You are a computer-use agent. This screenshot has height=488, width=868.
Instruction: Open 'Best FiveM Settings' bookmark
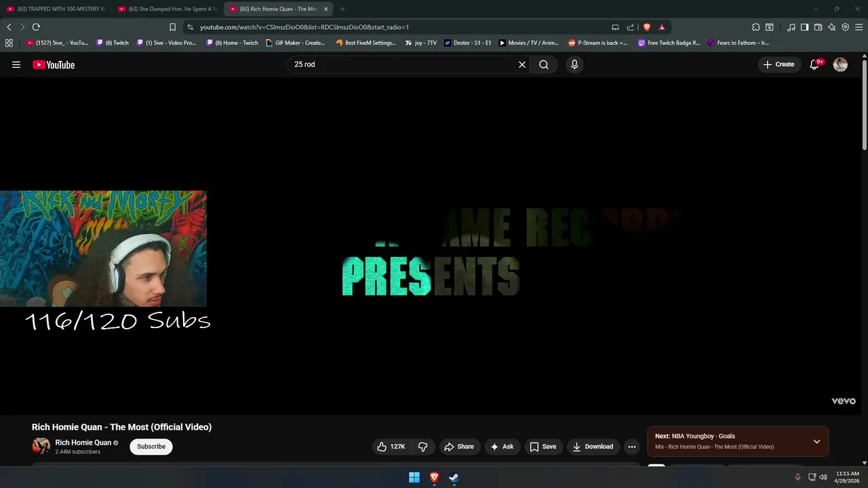pos(366,43)
